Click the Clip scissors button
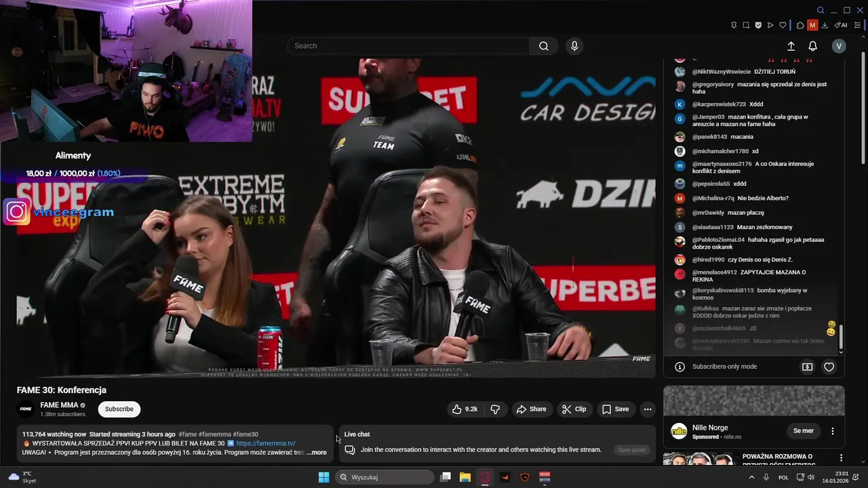 click(574, 409)
